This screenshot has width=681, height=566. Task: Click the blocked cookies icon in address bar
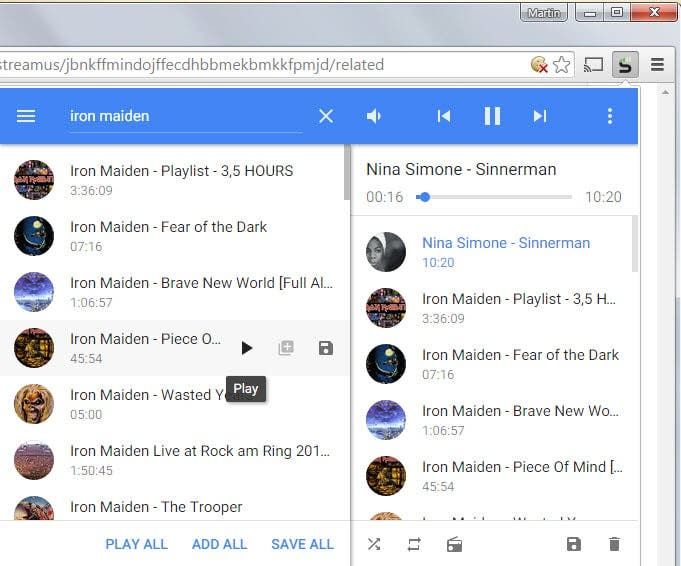pos(539,65)
